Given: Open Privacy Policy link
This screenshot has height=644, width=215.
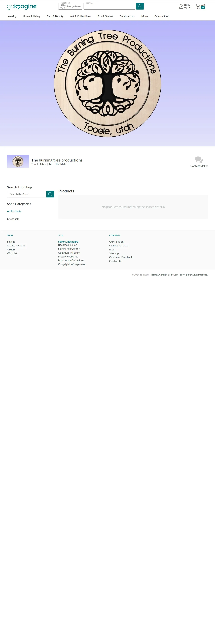Looking at the screenshot, I should click(178, 275).
